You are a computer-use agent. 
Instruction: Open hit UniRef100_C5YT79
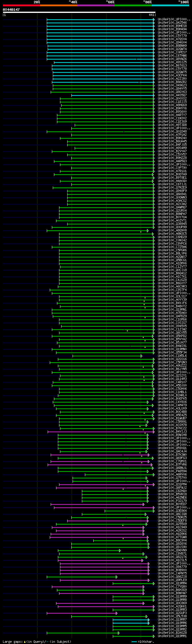click(x=172, y=36)
